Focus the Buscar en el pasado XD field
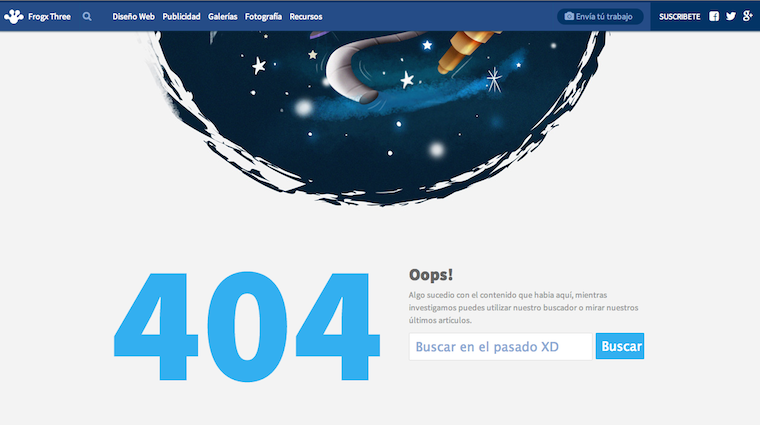 pos(500,347)
